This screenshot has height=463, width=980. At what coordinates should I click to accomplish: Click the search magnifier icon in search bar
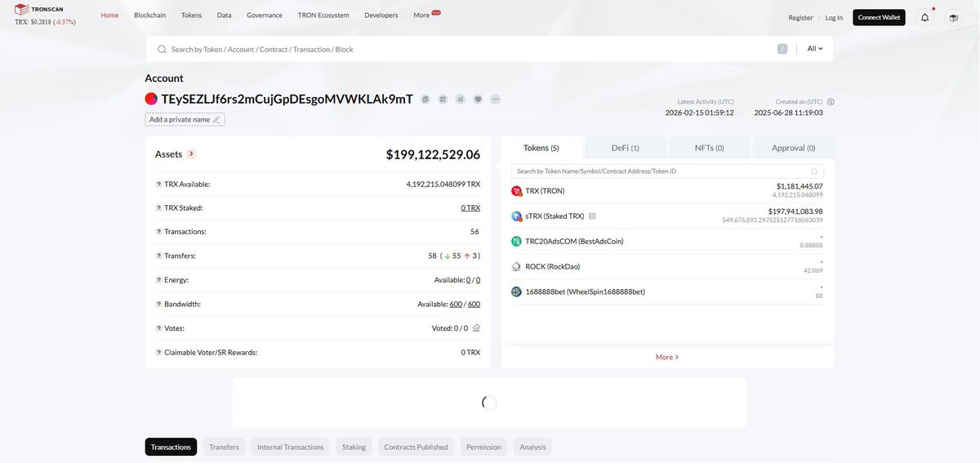coord(163,49)
